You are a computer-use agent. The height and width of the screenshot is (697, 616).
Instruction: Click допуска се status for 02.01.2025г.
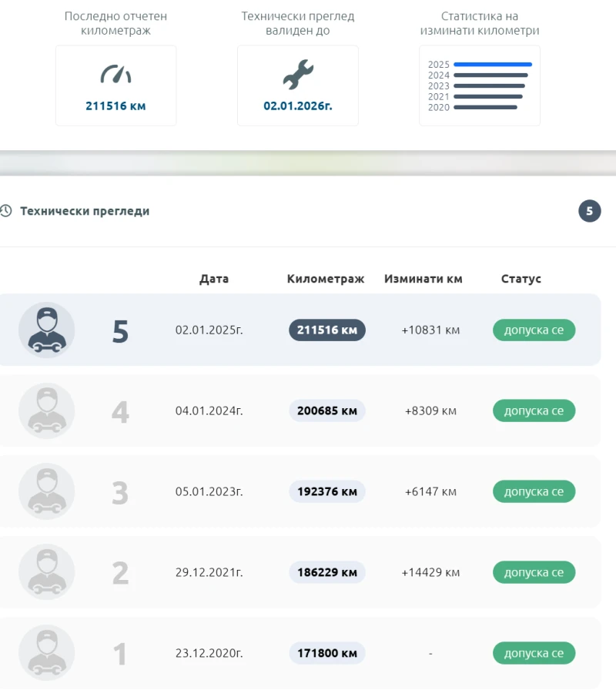534,330
